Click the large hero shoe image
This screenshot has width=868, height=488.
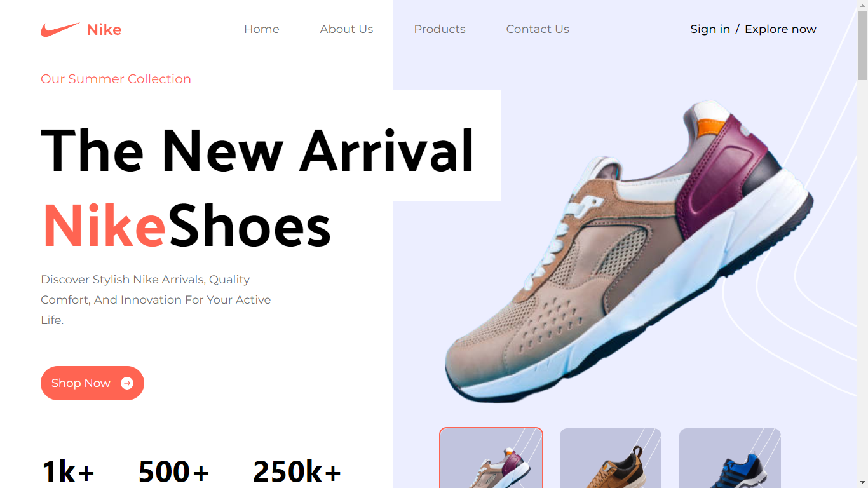point(629,251)
